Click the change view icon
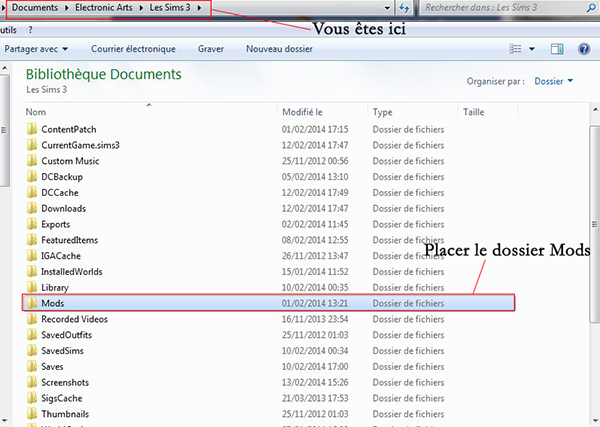This screenshot has height=427, width=600. point(517,48)
